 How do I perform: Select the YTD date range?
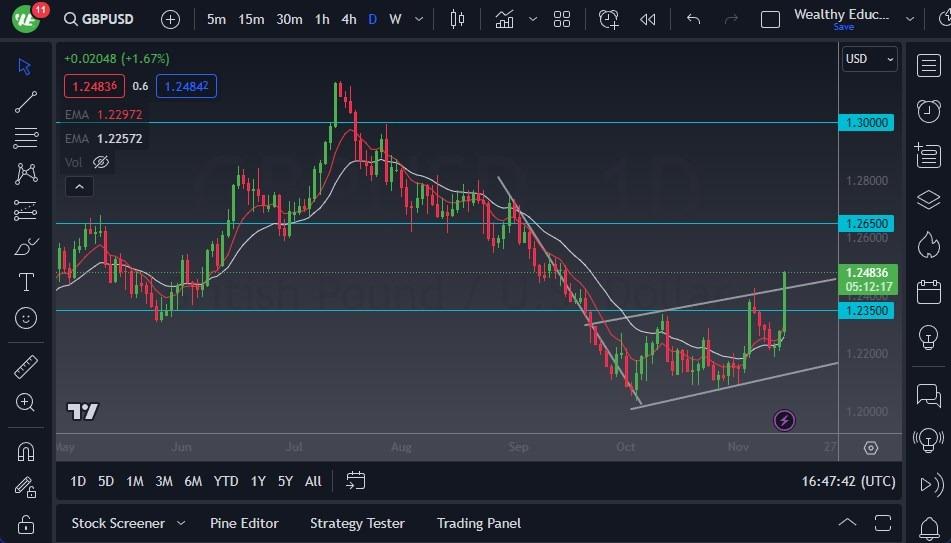click(x=226, y=481)
